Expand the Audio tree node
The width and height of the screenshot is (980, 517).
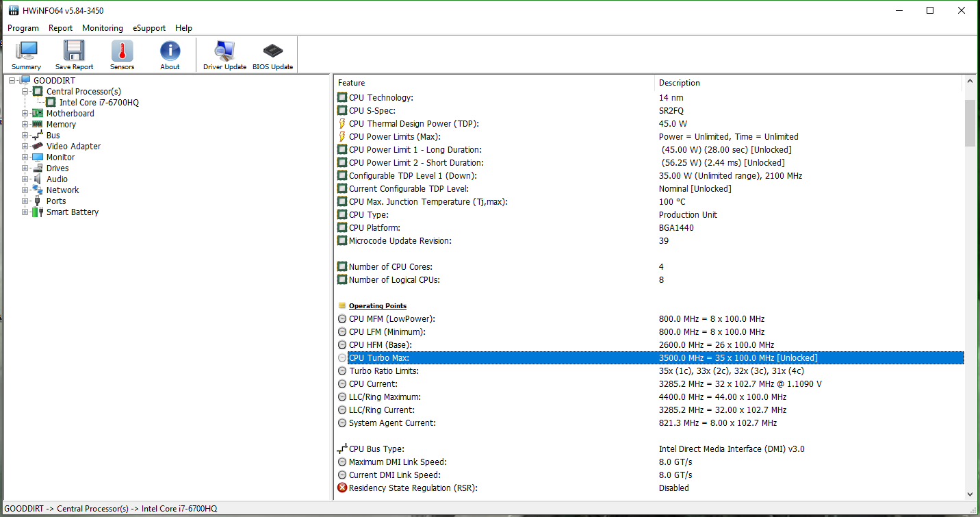point(25,179)
